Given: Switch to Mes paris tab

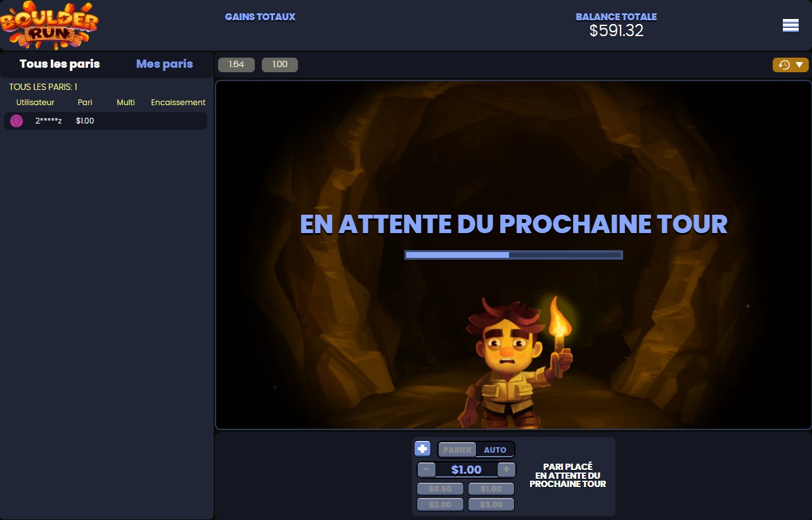Looking at the screenshot, I should click(x=164, y=64).
